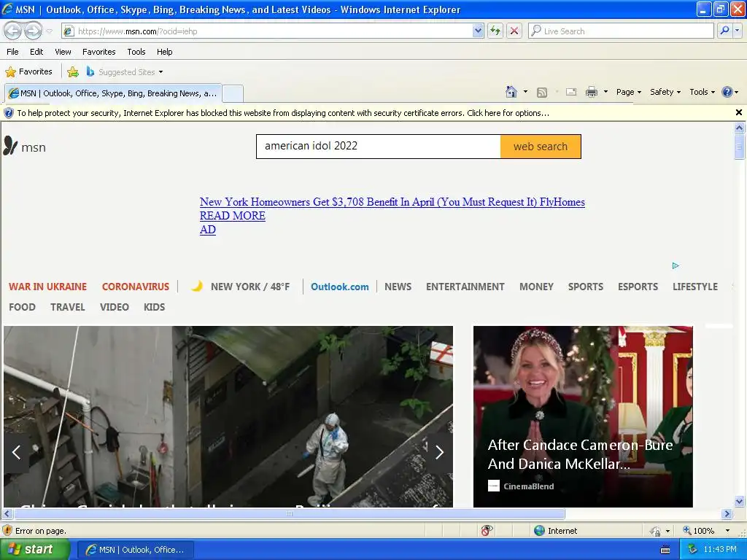
Task: Click the TRAVEL nav link
Action: click(x=68, y=307)
